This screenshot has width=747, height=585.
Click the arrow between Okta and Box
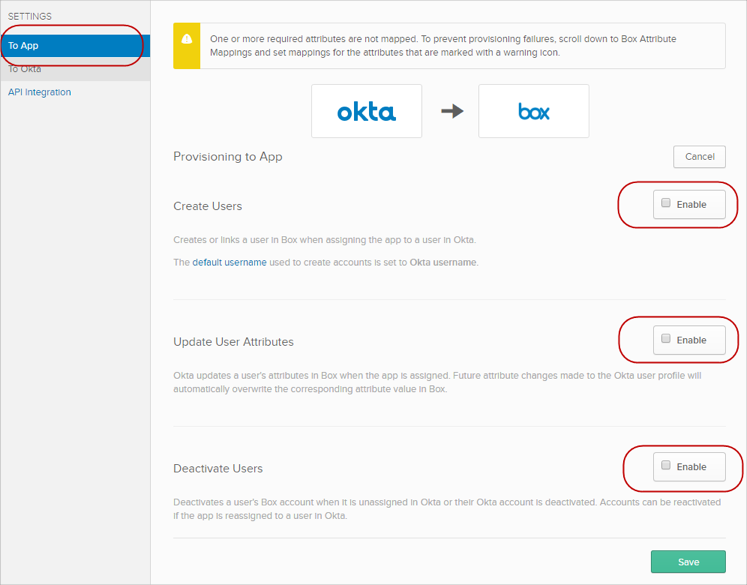[x=452, y=111]
